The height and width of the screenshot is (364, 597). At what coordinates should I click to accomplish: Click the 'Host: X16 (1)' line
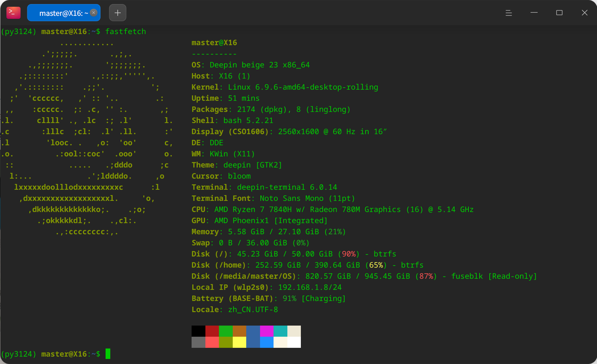221,76
